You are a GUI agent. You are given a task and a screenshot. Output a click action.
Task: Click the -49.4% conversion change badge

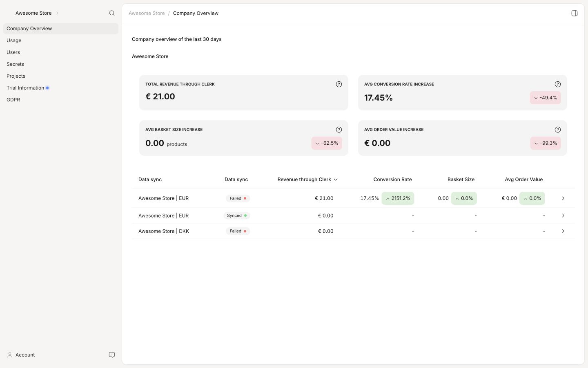(545, 98)
